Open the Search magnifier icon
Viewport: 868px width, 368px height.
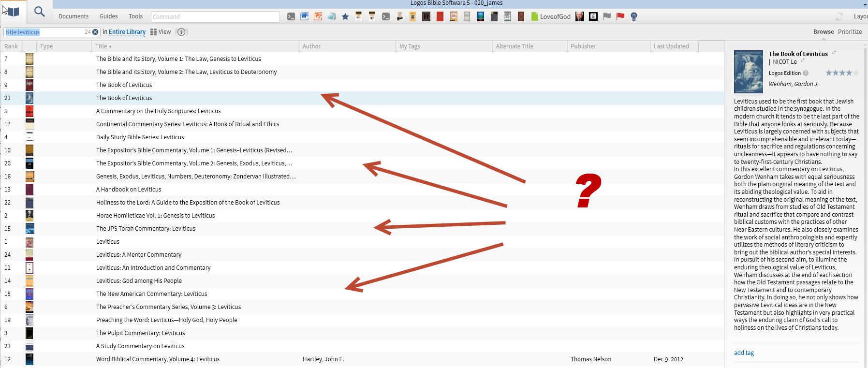click(40, 12)
